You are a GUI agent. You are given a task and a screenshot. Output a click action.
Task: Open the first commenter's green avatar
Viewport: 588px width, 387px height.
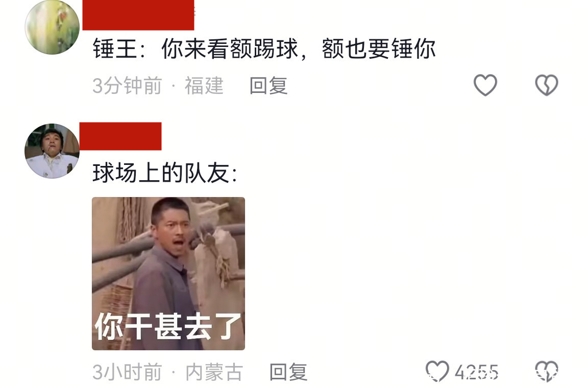pos(52,28)
